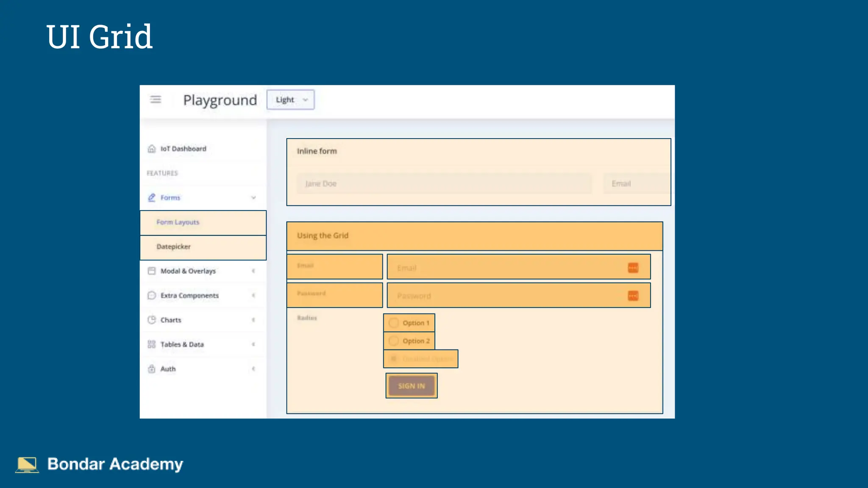Viewport: 868px width, 488px height.
Task: Click the IoT Dashboard home icon
Action: pos(152,149)
